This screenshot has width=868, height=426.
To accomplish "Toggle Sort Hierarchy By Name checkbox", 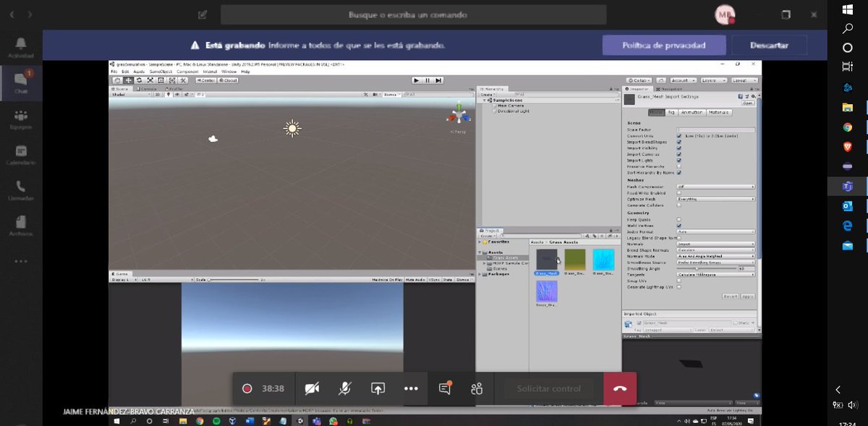I will (x=678, y=172).
